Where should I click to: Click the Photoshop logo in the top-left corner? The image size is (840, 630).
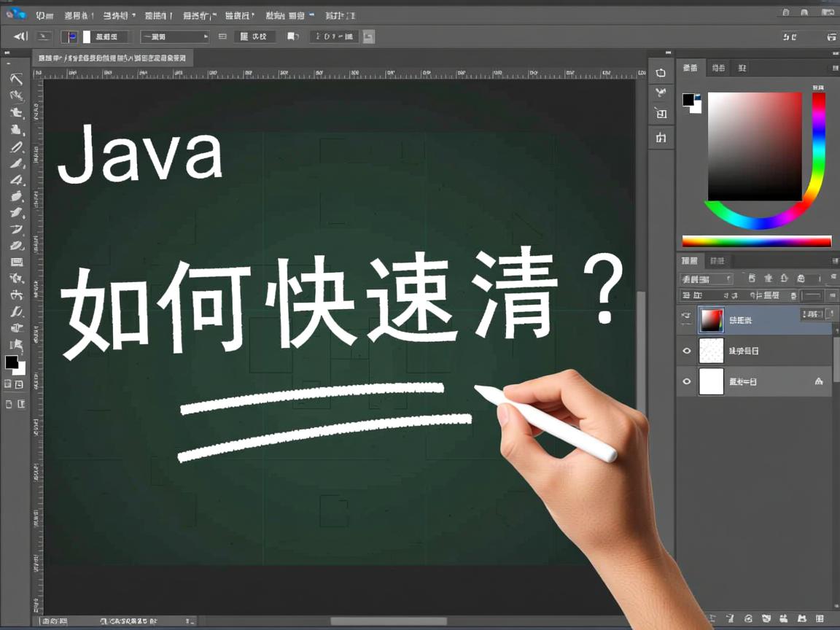click(x=15, y=14)
